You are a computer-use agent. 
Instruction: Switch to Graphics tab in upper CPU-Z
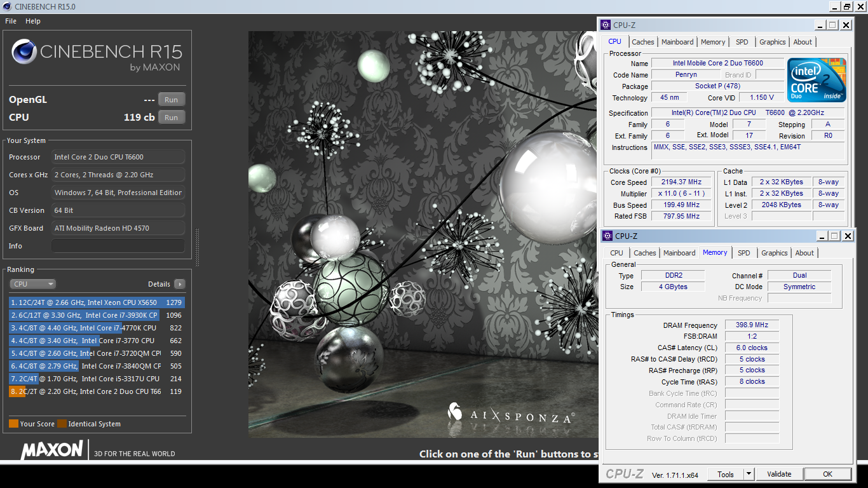(773, 42)
